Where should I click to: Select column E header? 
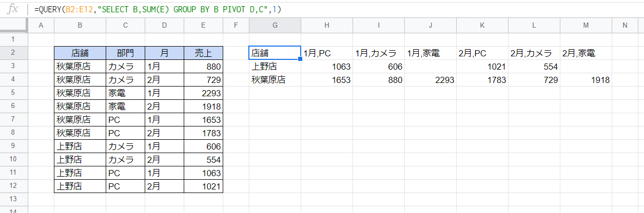tap(204, 26)
